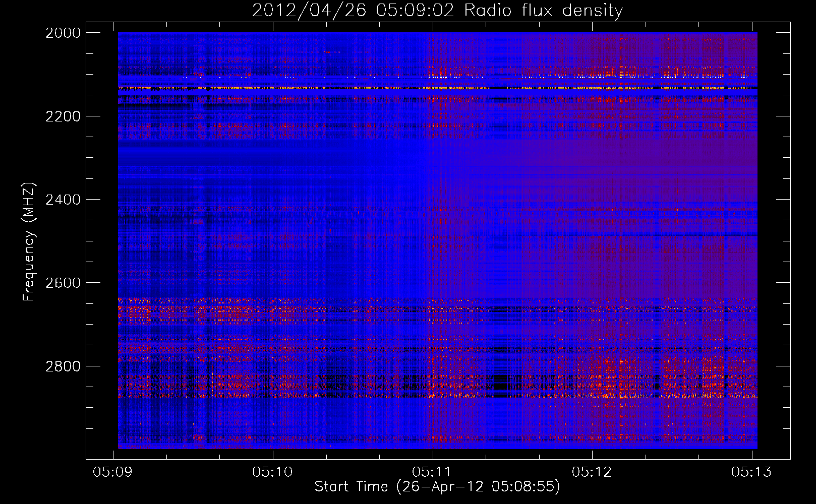Viewport: 816px width, 504px height.
Task: Click the plot title "2012/04/26 05:09:02 Radio flux density"
Action: (x=437, y=11)
